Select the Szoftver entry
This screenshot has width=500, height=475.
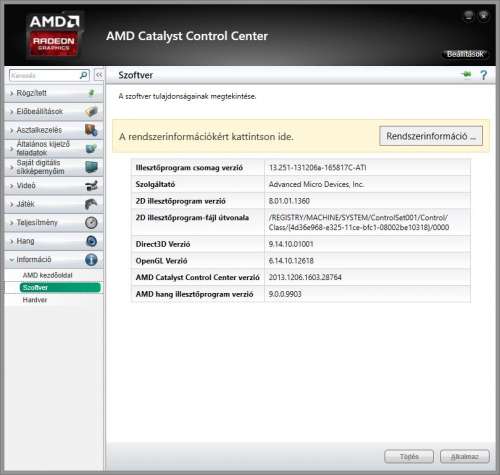pos(60,288)
